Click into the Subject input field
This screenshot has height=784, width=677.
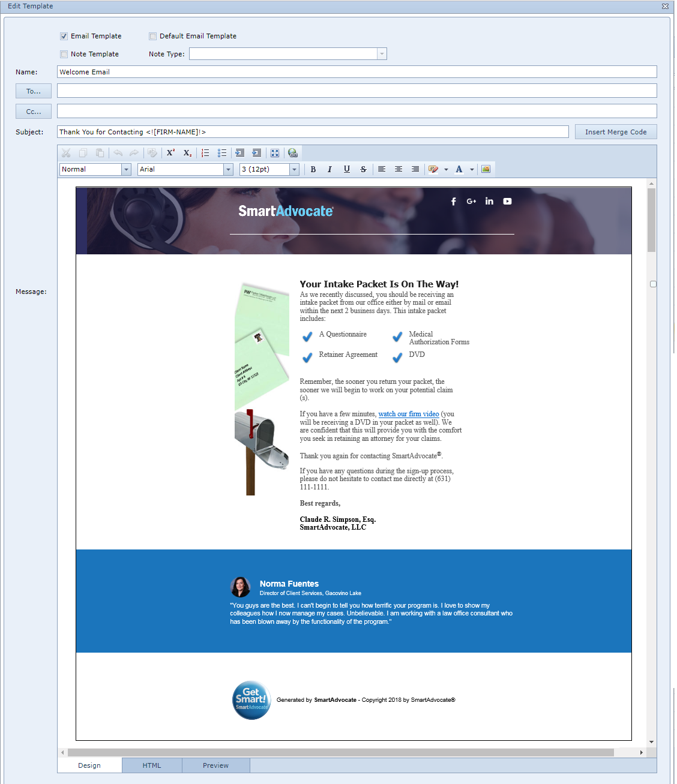313,132
